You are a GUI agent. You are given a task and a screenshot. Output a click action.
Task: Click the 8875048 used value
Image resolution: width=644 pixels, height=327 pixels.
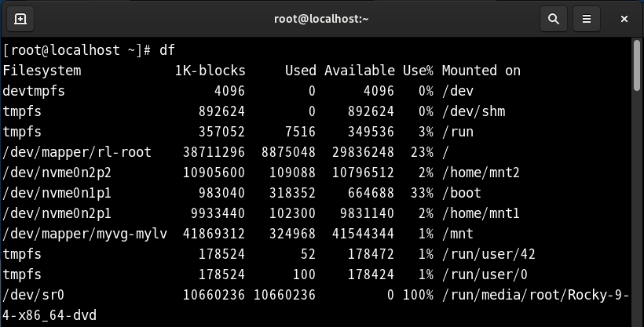[x=289, y=152]
